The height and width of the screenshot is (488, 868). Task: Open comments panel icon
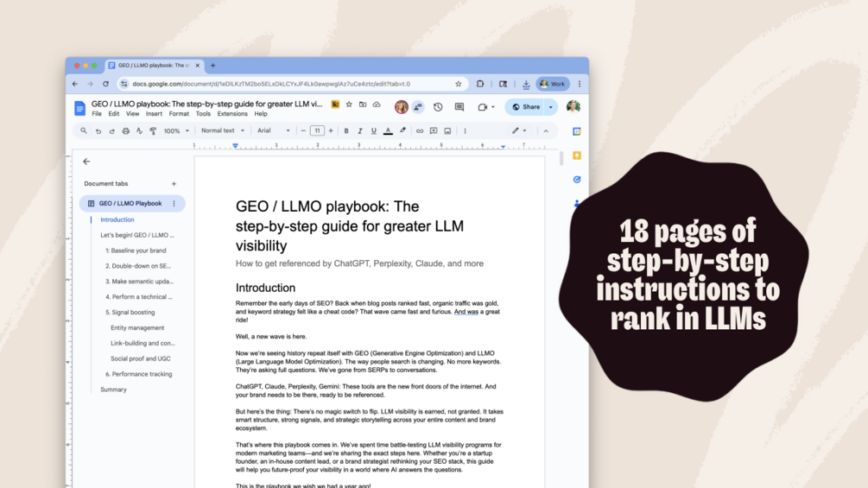(459, 107)
